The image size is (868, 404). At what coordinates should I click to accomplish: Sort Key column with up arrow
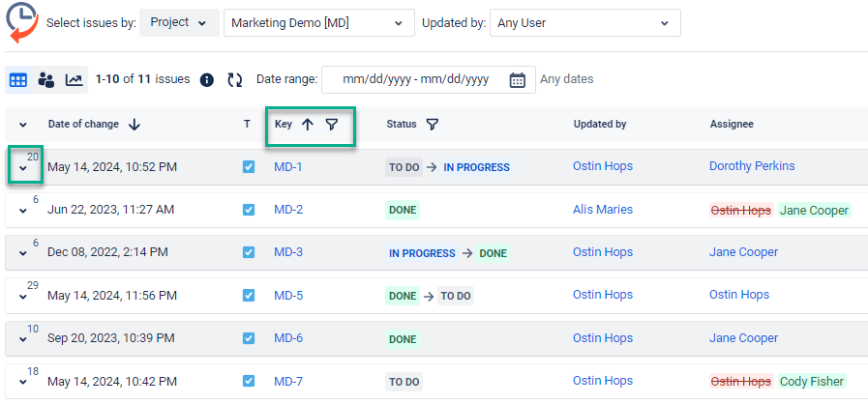(308, 124)
